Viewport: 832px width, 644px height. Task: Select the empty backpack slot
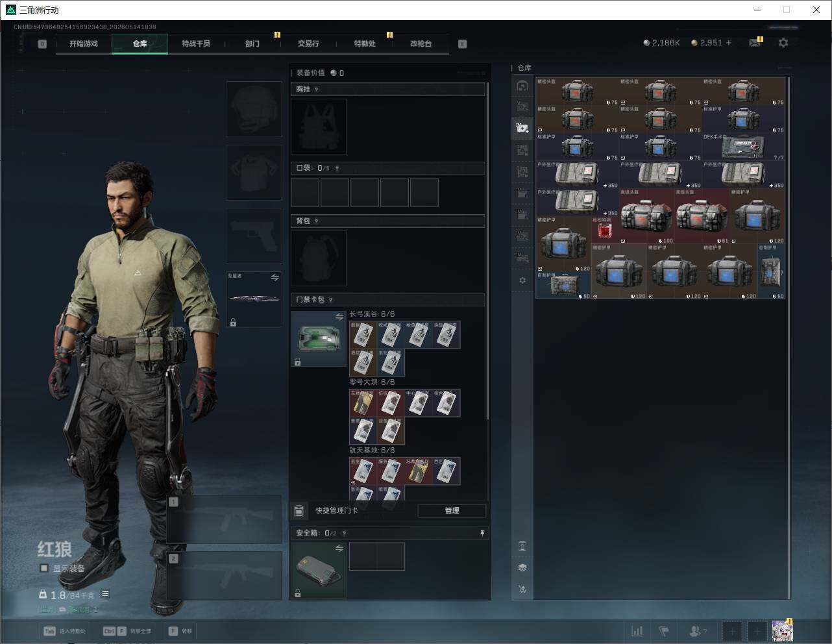(x=319, y=258)
